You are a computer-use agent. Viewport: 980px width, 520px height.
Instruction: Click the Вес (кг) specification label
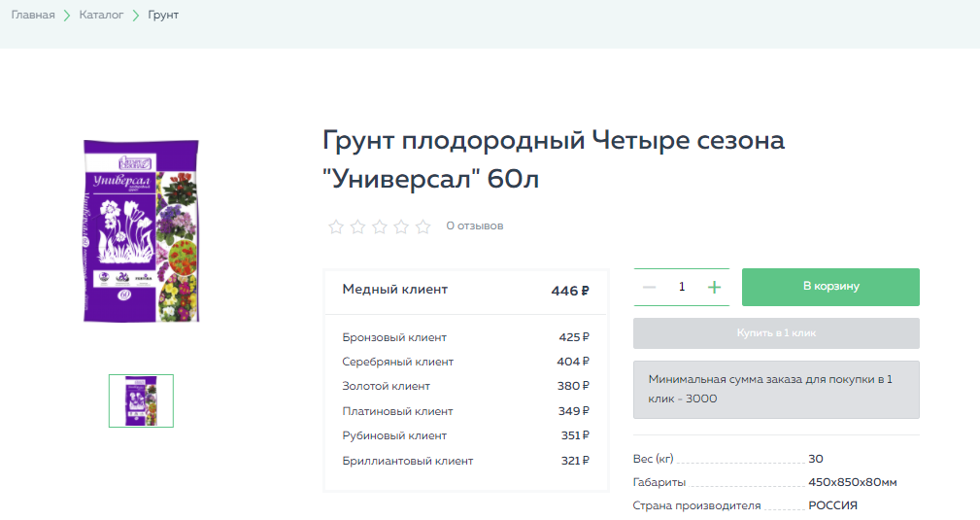(x=653, y=459)
